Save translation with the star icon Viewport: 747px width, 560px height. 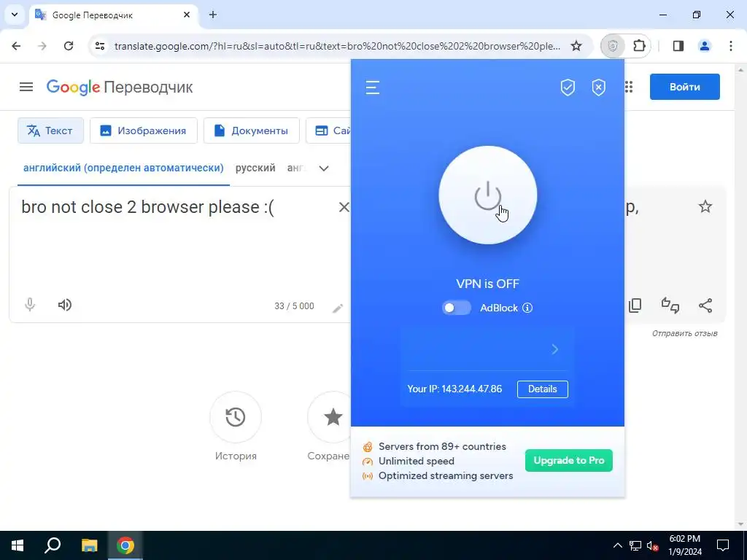[x=705, y=206]
